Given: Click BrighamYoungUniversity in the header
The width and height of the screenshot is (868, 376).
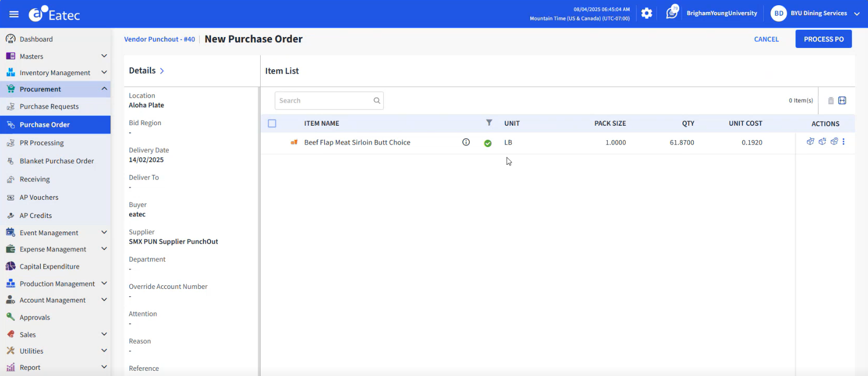Looking at the screenshot, I should pyautogui.click(x=722, y=14).
